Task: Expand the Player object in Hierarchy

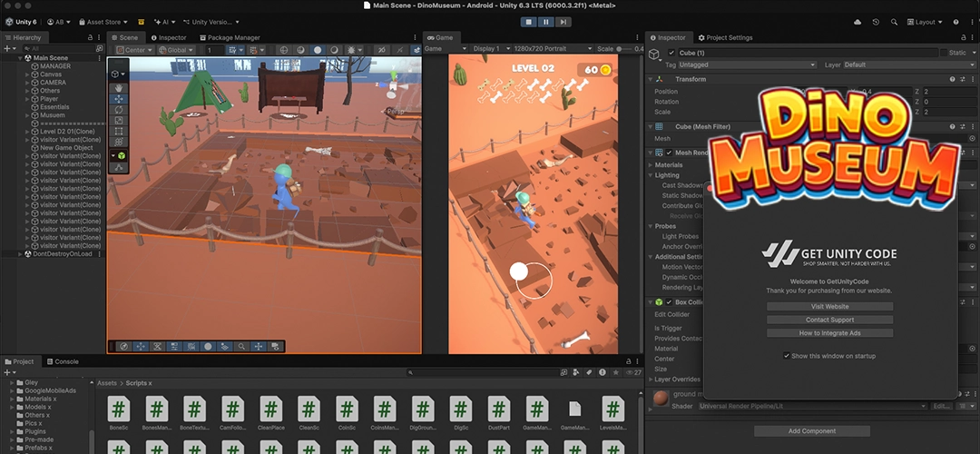Action: (x=27, y=99)
